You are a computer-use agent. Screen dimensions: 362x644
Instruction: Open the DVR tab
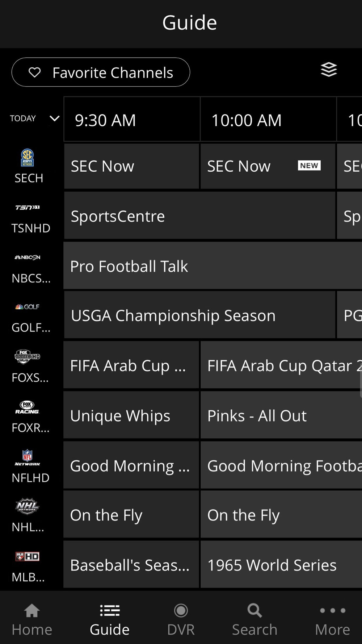181,620
